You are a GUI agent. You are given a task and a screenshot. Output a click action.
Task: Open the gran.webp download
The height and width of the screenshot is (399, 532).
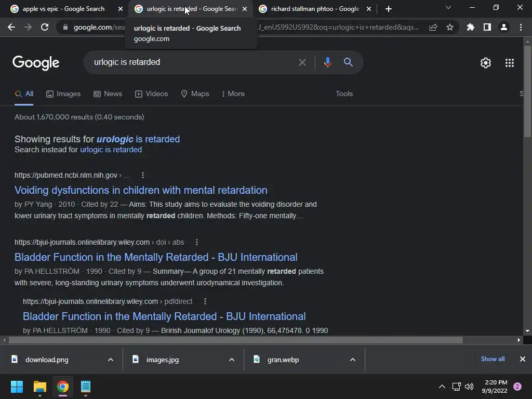pos(283,360)
